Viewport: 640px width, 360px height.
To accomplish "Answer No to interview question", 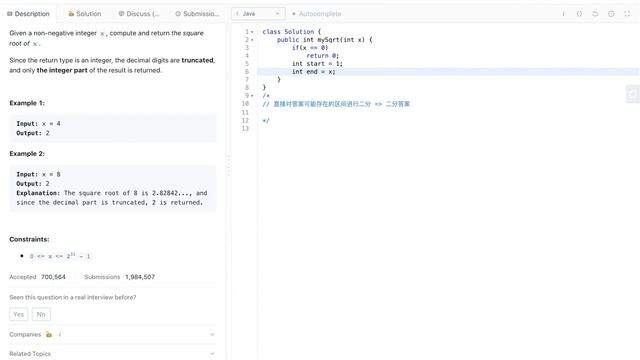I will click(x=41, y=314).
